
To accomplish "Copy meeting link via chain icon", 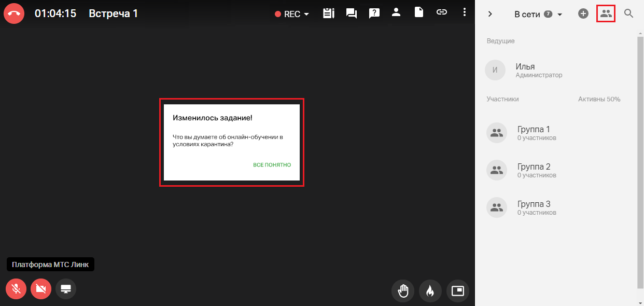I will click(x=442, y=12).
